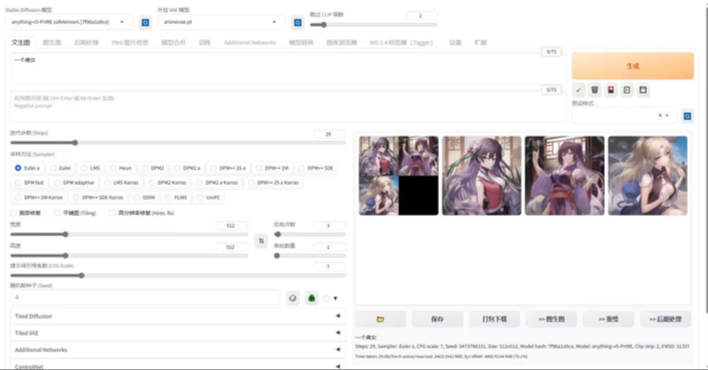Select the DPM++ 2M Karras sampler
The image size is (708, 370).
39,197
